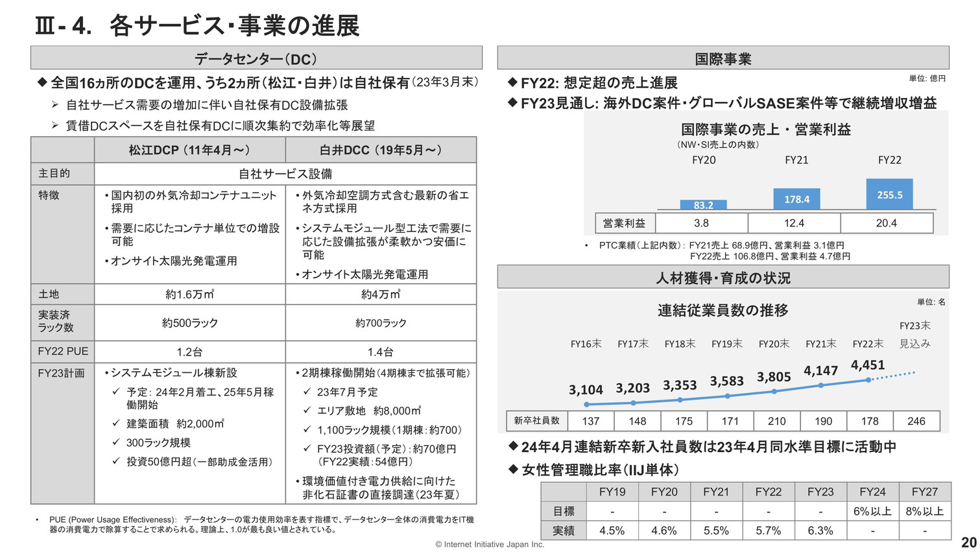Screen dimensions: 980x552
Task: Click the 約500ラック cell
Action: pos(189,322)
